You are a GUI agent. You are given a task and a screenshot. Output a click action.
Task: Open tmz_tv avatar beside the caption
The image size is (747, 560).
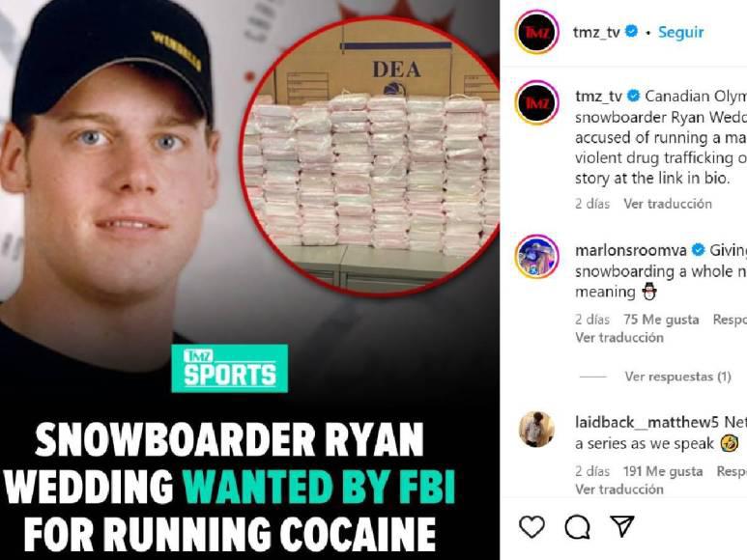tap(536, 102)
